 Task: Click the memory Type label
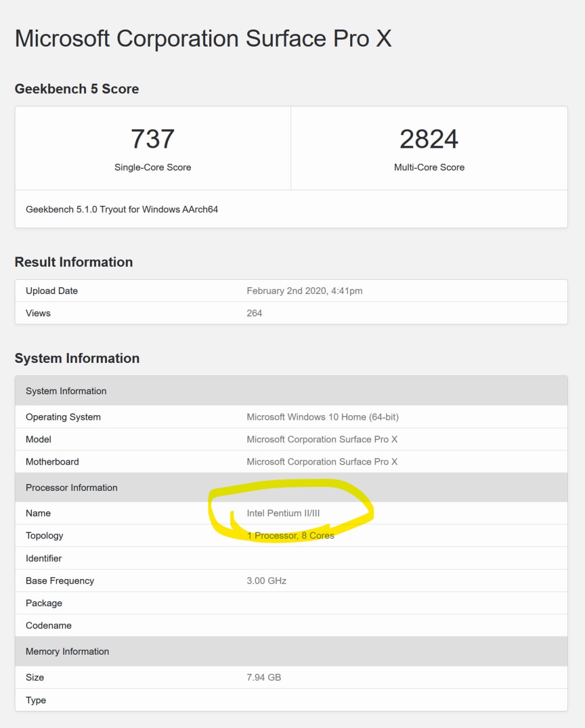coord(36,700)
